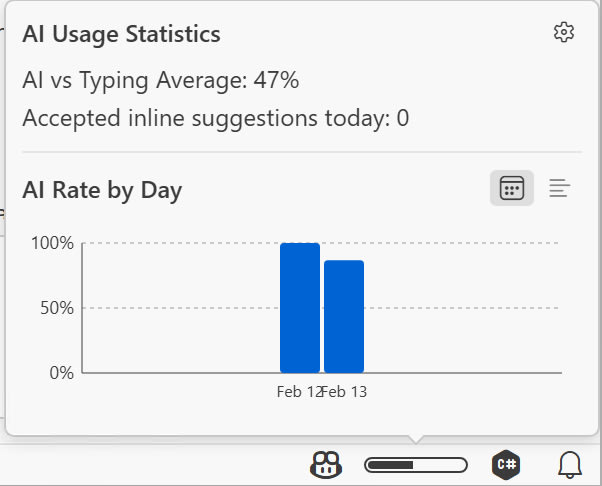Click the Copilot icon in status bar
This screenshot has height=486, width=602.
(327, 464)
